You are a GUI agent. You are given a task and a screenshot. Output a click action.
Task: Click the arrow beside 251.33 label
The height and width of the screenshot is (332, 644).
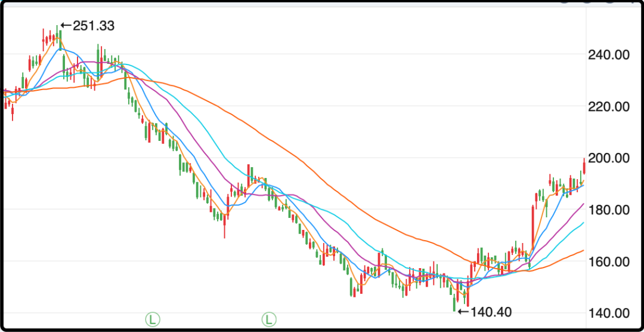[x=66, y=26]
